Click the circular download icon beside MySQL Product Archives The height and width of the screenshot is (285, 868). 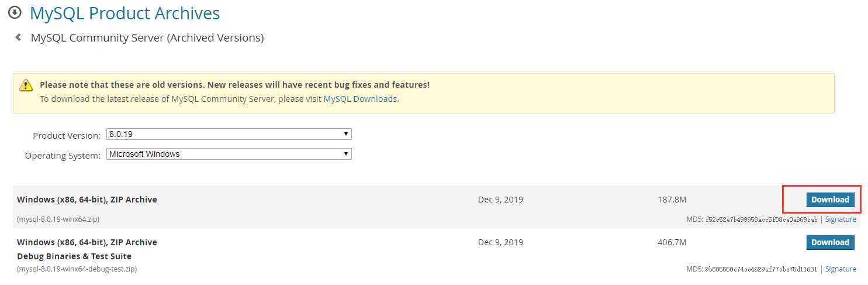pyautogui.click(x=15, y=12)
